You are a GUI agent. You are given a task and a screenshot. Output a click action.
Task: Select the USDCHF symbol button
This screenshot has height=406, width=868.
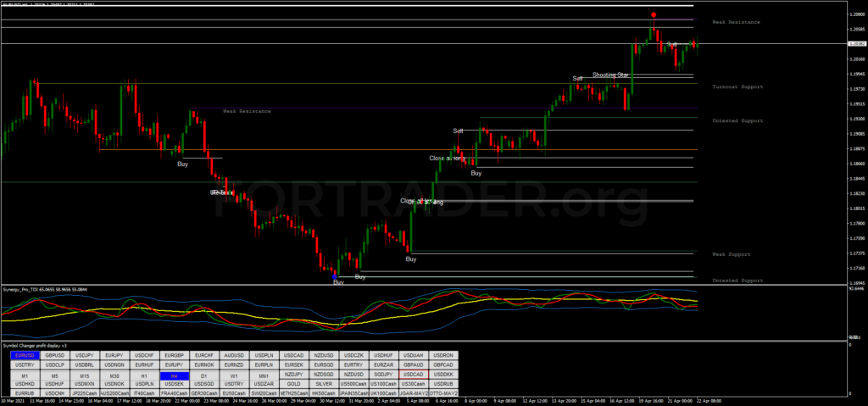[x=144, y=355]
